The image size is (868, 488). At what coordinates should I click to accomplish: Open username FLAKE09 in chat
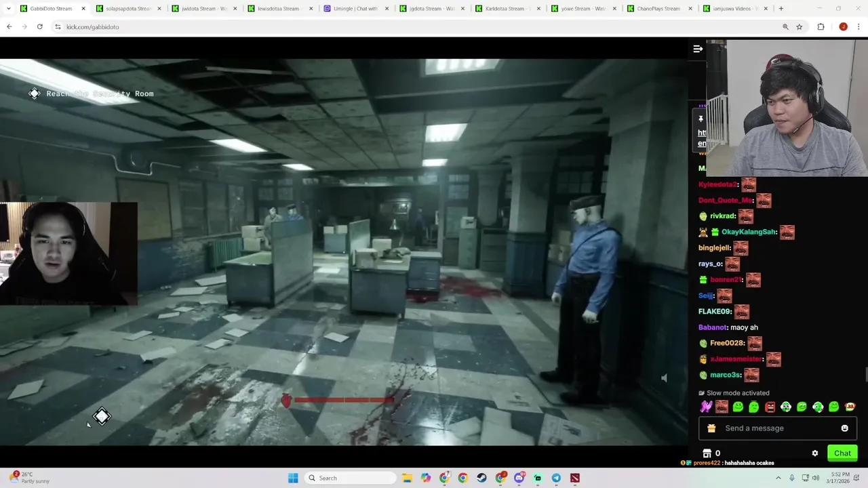click(x=715, y=311)
